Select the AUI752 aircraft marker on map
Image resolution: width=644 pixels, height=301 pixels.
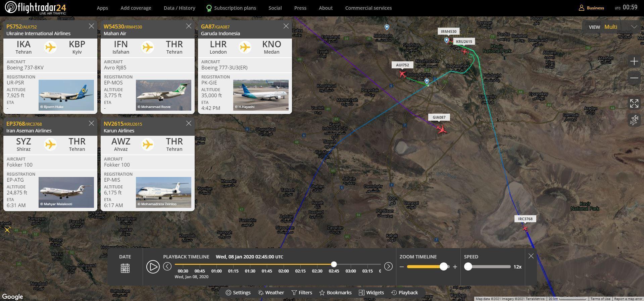[403, 74]
